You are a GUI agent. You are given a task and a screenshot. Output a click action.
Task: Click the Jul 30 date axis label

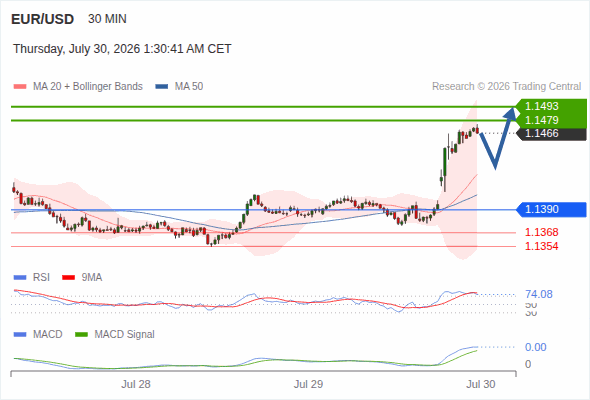point(481,384)
